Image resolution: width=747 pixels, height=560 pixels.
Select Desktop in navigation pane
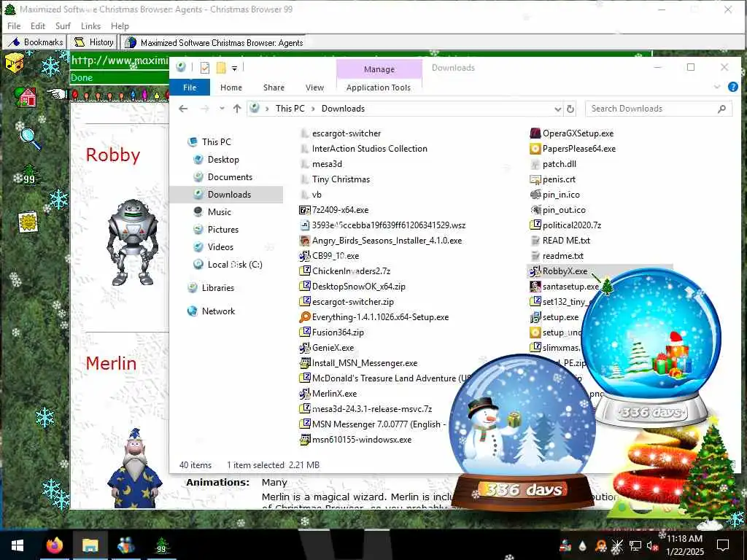click(223, 160)
